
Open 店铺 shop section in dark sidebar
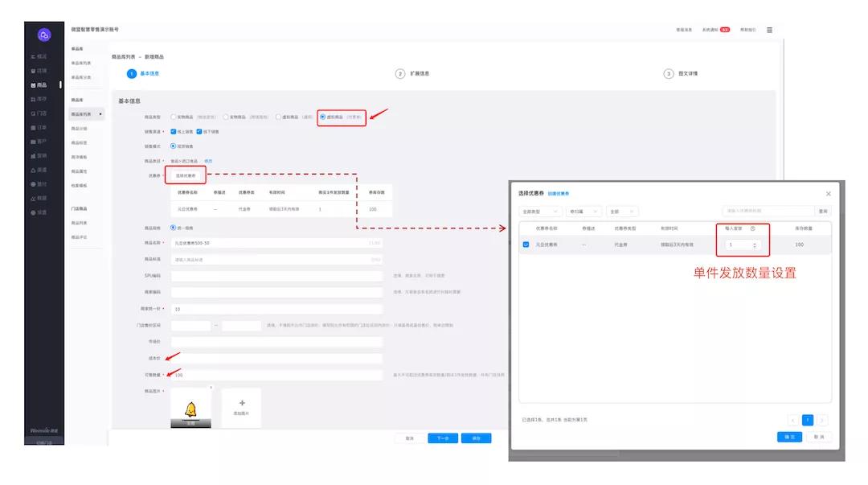tap(39, 71)
